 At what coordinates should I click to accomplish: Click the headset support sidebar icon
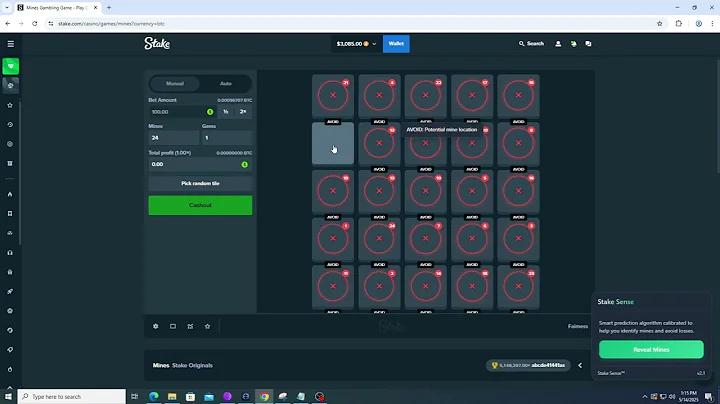pyautogui.click(x=10, y=252)
